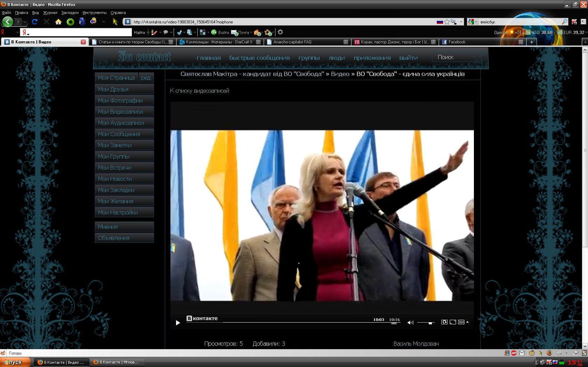Switch to the StarCraft II Композиции tab
The width and height of the screenshot is (588, 367).
[219, 42]
